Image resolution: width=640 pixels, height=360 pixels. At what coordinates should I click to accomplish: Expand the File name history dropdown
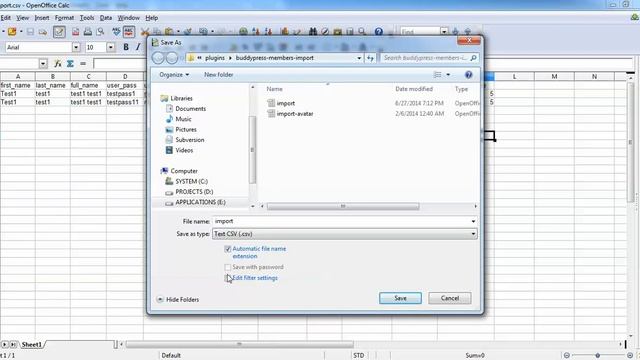pos(473,221)
